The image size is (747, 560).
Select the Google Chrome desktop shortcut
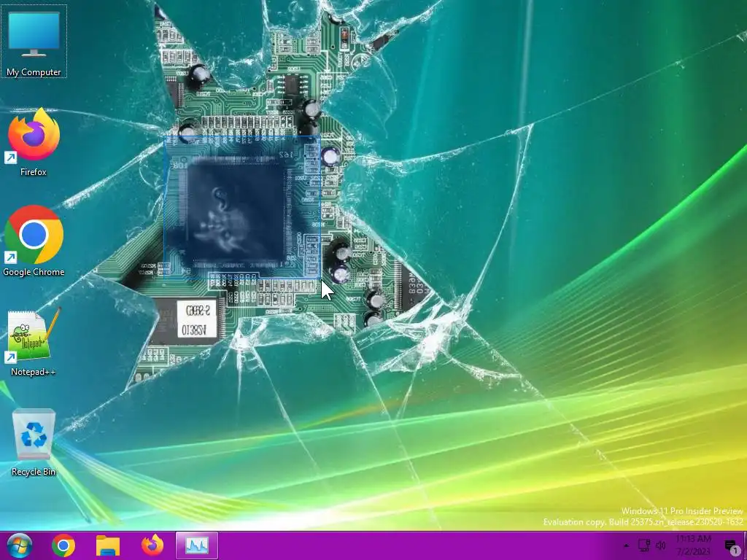point(34,241)
